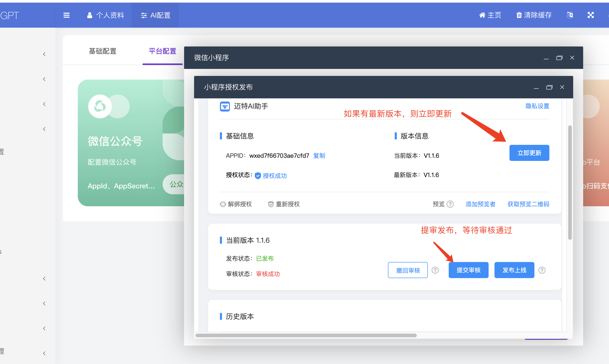
Task: Click the unbind chain icon beside 解绑授权
Action: click(223, 204)
